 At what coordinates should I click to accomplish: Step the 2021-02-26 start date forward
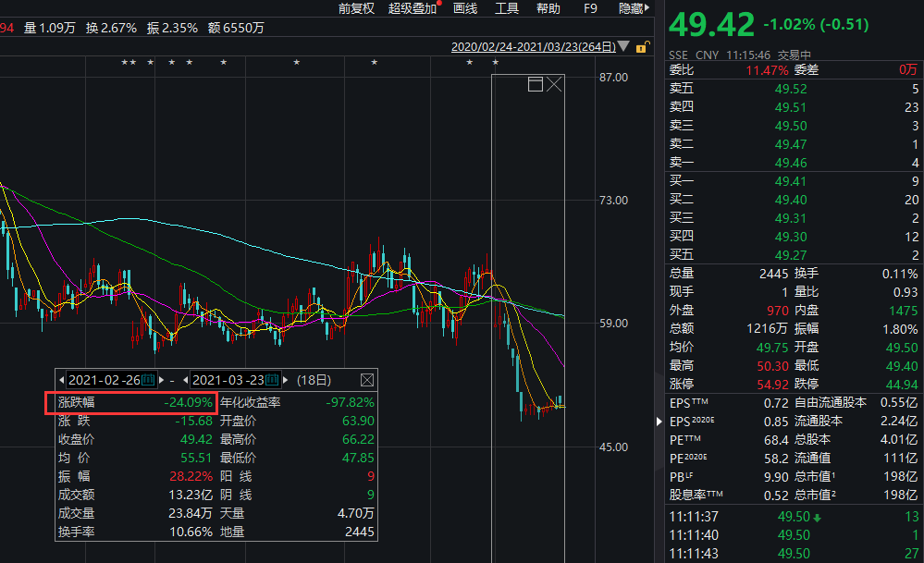click(x=161, y=380)
